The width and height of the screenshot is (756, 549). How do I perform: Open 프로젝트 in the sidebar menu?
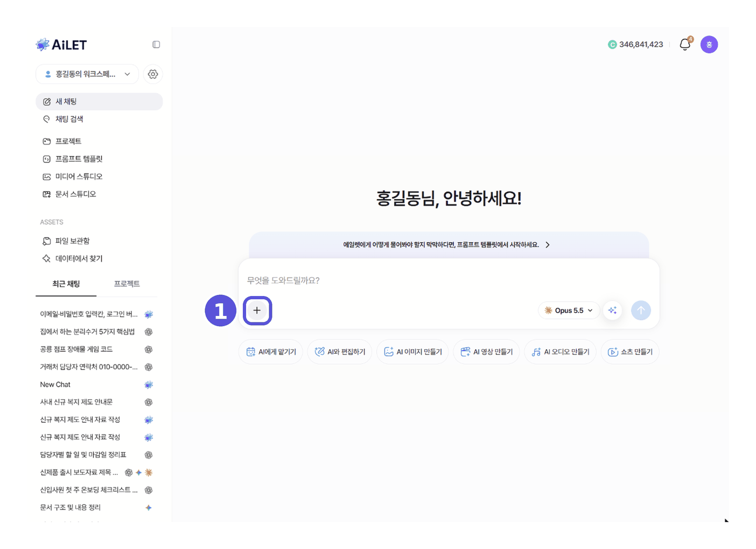(x=99, y=141)
